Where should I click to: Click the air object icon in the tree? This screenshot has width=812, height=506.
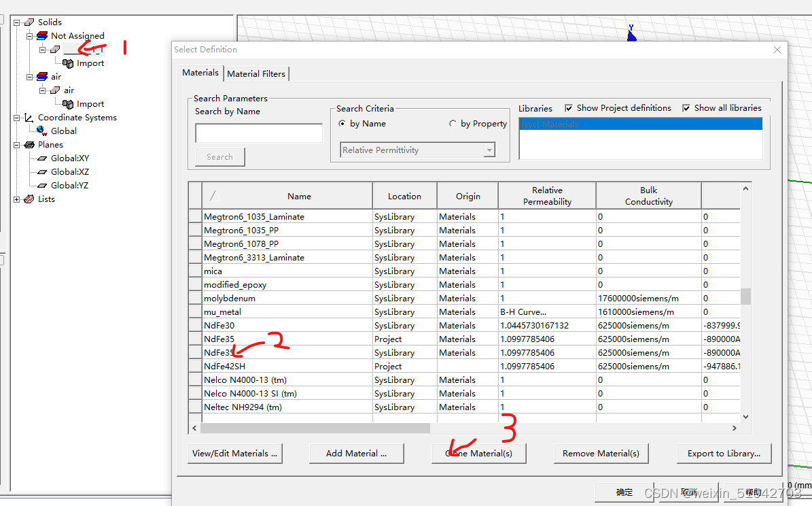point(55,90)
